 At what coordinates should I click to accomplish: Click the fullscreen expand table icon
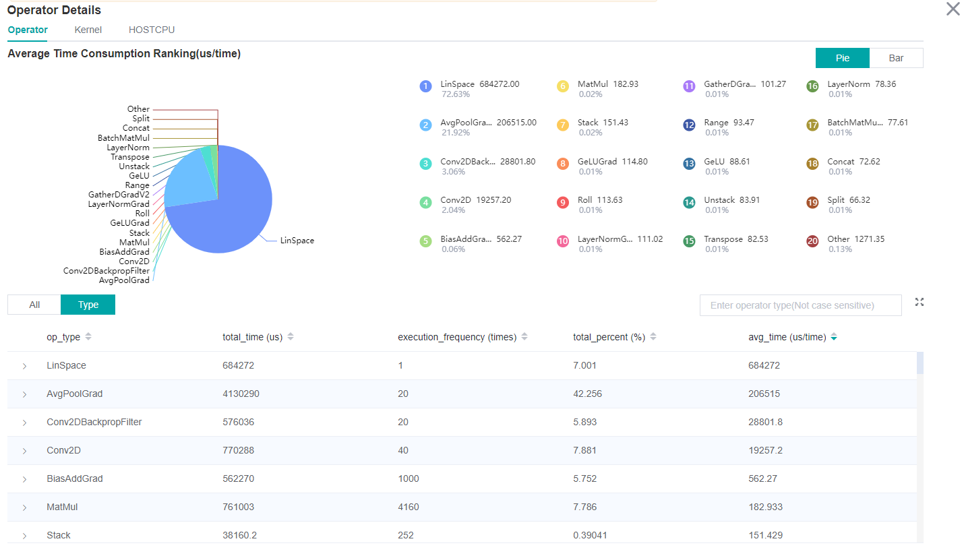(x=919, y=302)
